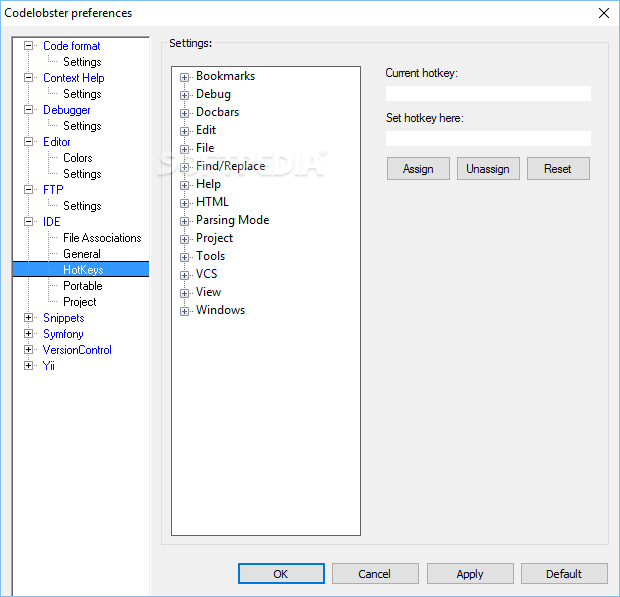Expand the Docbars hotkey group
Image resolution: width=620 pixels, height=597 pixels.
click(x=184, y=113)
